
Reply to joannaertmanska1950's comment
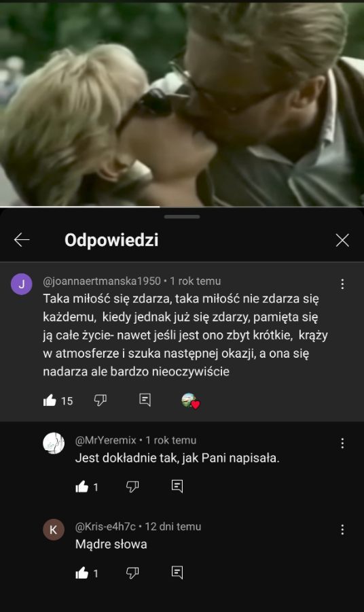tap(145, 400)
